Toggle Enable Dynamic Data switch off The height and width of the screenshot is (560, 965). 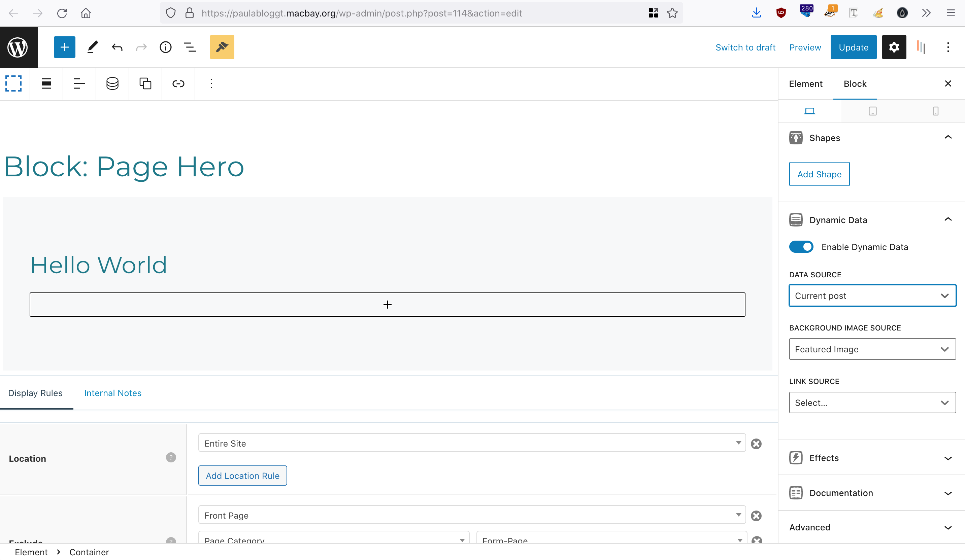coord(801,247)
